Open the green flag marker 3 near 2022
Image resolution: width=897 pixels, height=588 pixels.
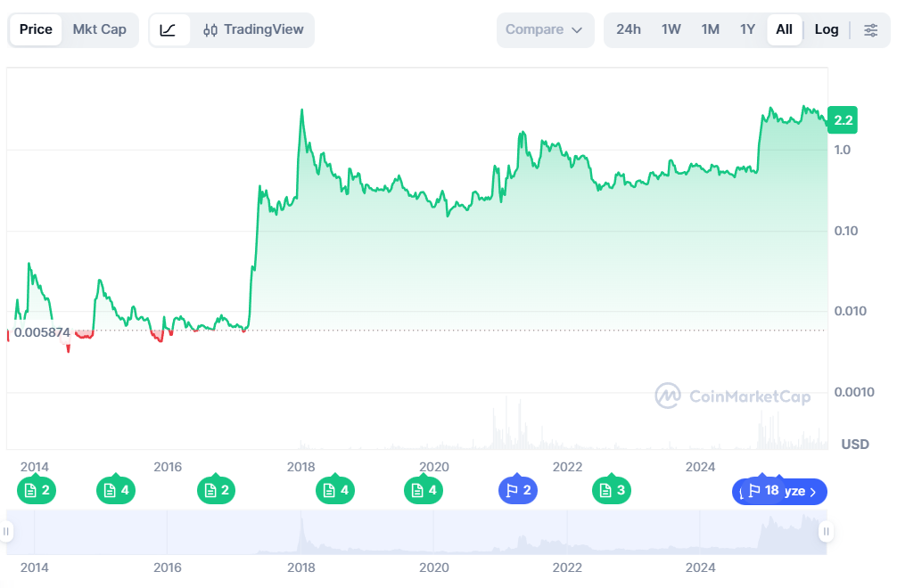pyautogui.click(x=612, y=490)
